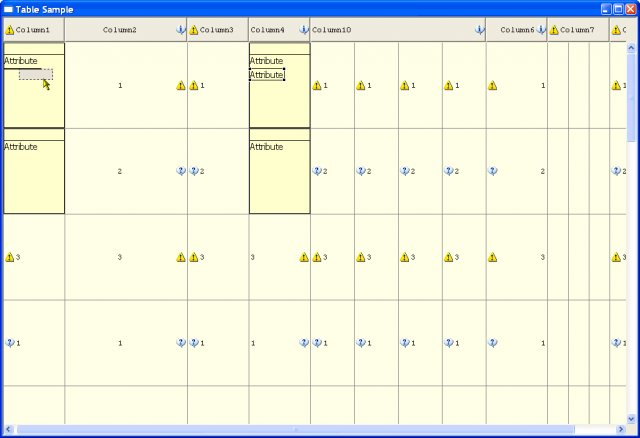Click warning icon in Column1 cell valued 3
640x438 pixels.
9,257
